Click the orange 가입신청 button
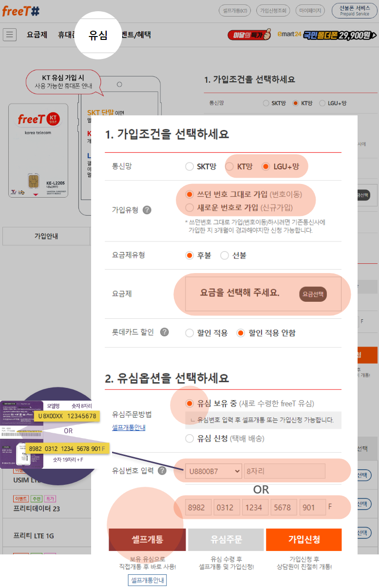 coord(304,539)
